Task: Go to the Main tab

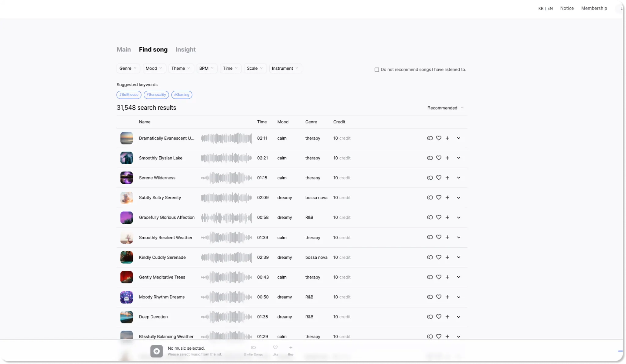Action: pos(123,49)
